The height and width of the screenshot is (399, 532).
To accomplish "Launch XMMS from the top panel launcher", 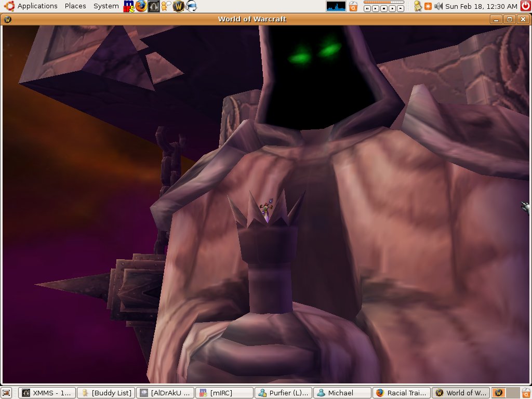I will [153, 6].
